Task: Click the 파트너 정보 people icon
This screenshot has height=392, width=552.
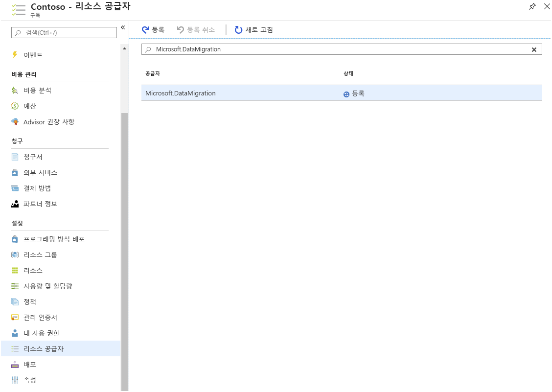Action: [x=15, y=204]
